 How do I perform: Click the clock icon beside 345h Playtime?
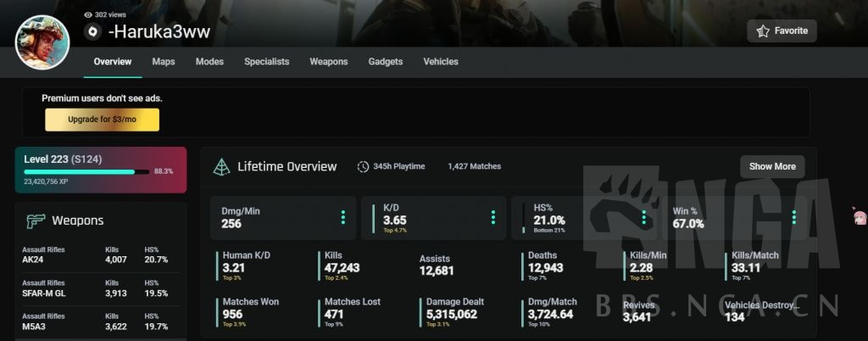pyautogui.click(x=363, y=166)
